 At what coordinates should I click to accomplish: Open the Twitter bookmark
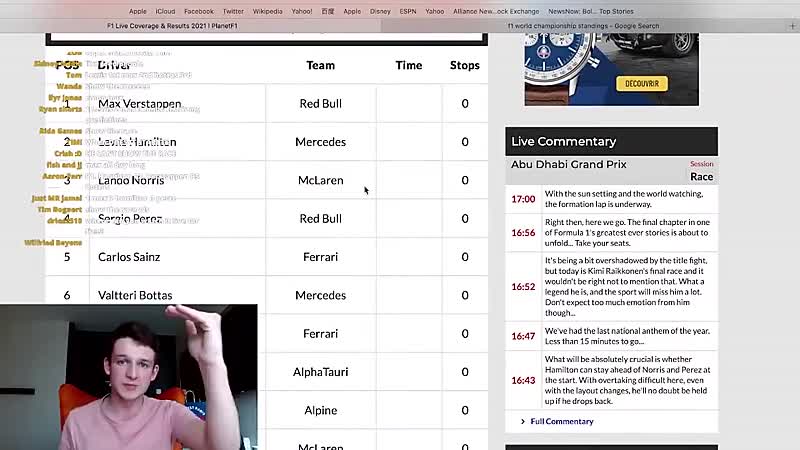point(233,11)
